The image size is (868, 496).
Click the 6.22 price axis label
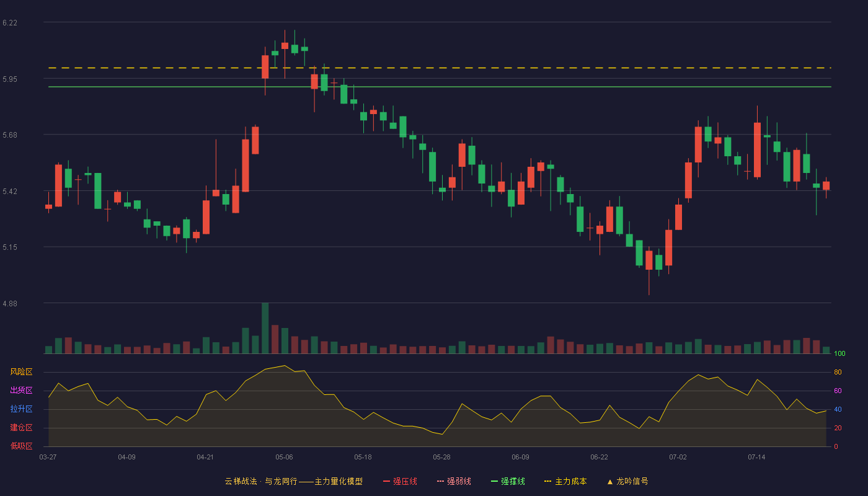[10, 23]
